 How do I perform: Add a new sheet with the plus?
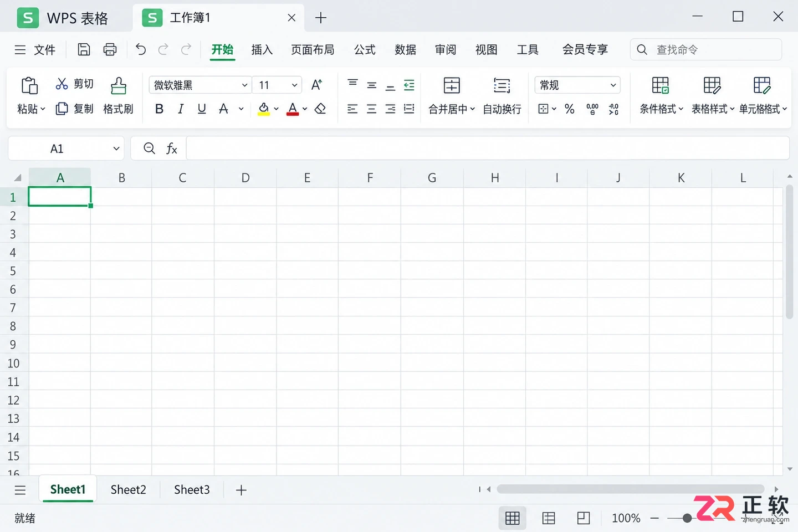241,490
